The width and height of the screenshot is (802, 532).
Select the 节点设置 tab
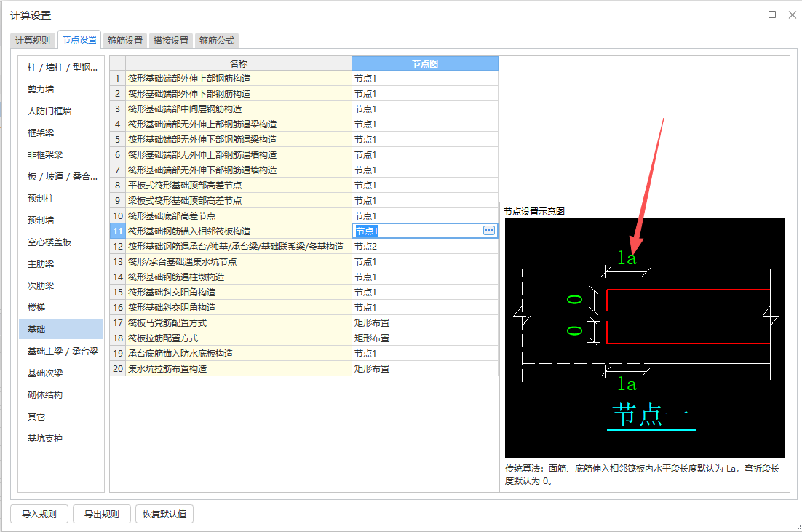coord(79,39)
